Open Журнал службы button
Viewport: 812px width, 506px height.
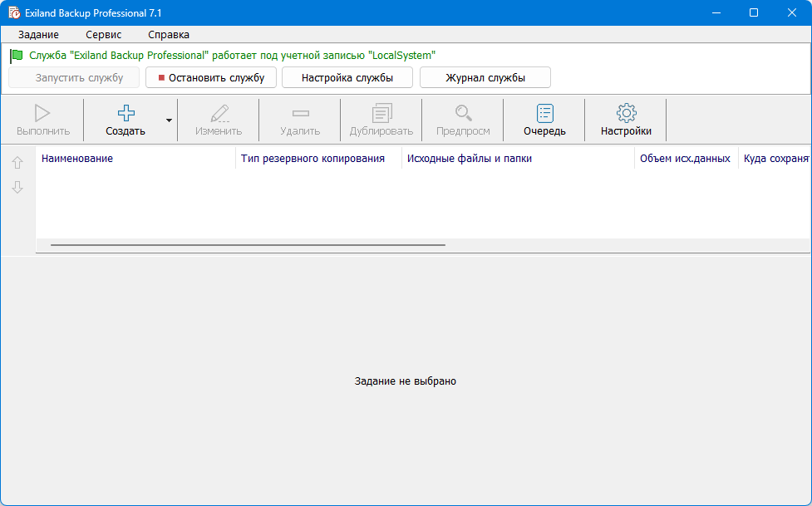[485, 78]
